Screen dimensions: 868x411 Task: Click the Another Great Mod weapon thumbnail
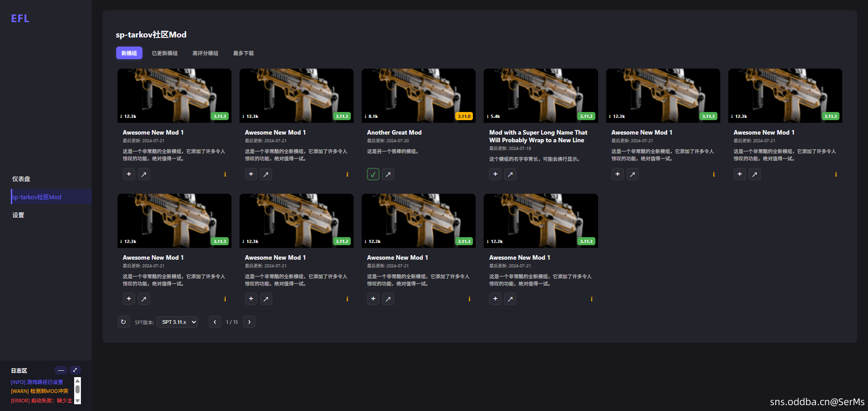point(419,96)
